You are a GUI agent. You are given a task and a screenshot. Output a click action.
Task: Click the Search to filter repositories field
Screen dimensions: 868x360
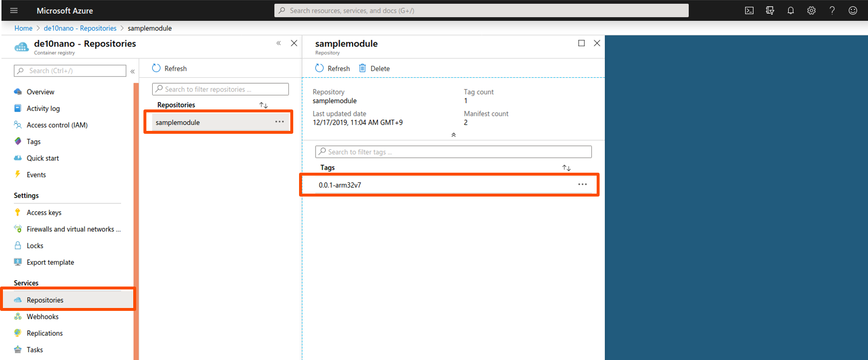coord(220,89)
